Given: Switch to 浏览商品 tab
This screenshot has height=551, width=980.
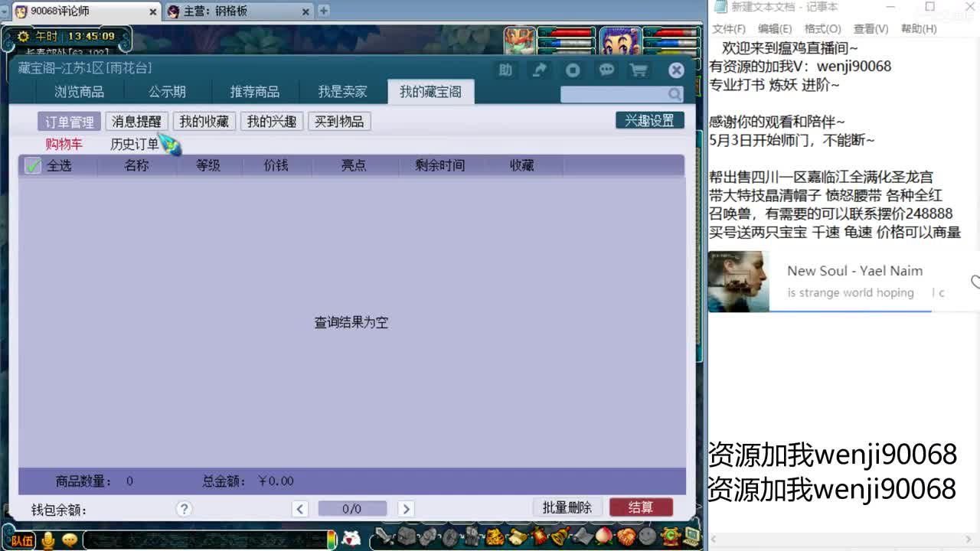Looking at the screenshot, I should click(x=79, y=92).
